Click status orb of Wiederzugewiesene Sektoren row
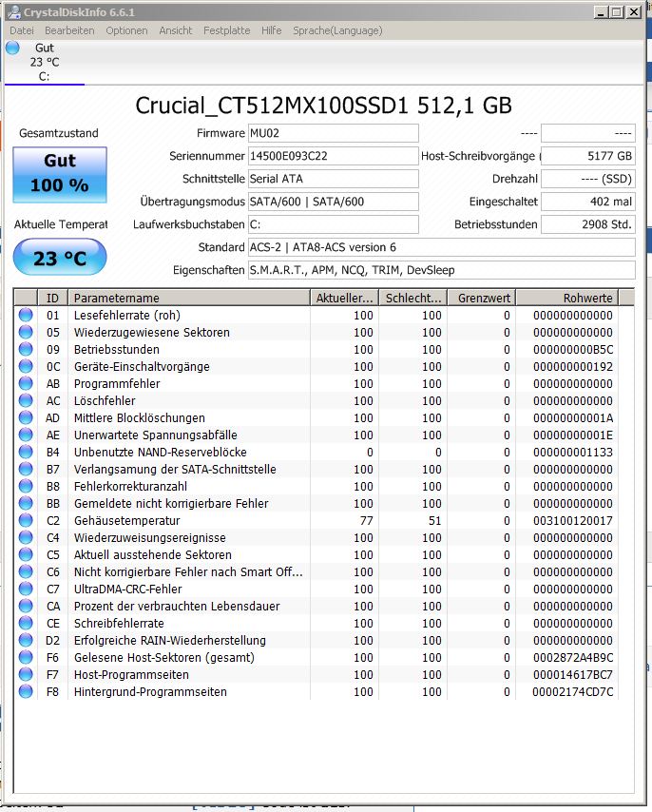This screenshot has width=652, height=812. point(26,332)
